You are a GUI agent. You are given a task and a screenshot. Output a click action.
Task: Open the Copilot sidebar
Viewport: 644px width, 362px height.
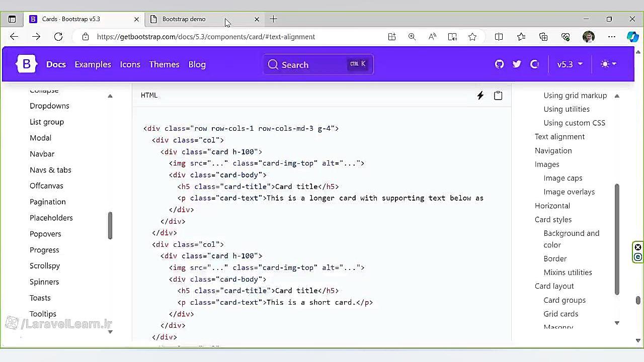(632, 37)
